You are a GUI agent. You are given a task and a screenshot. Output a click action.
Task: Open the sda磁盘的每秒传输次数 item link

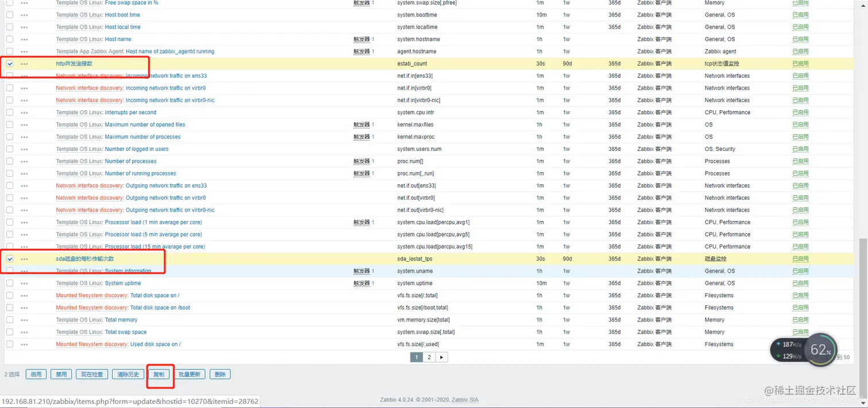tap(85, 259)
